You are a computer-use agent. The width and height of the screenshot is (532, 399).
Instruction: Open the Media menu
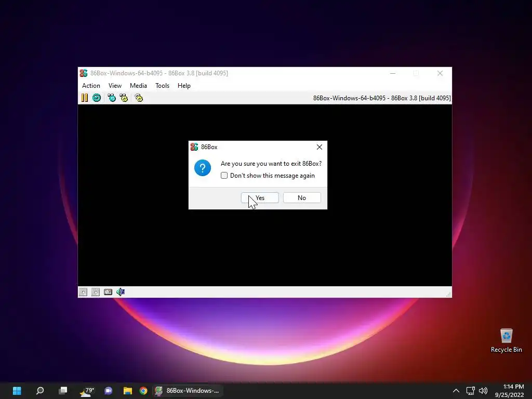[x=138, y=86]
